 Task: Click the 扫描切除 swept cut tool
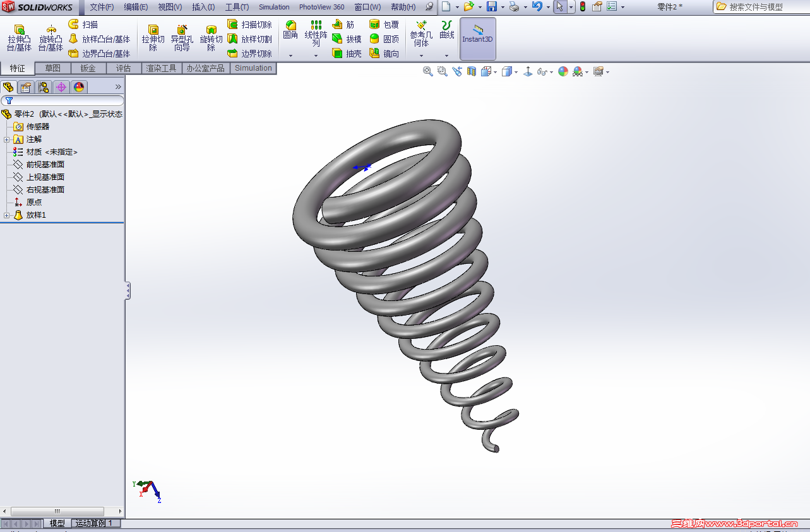click(249, 25)
